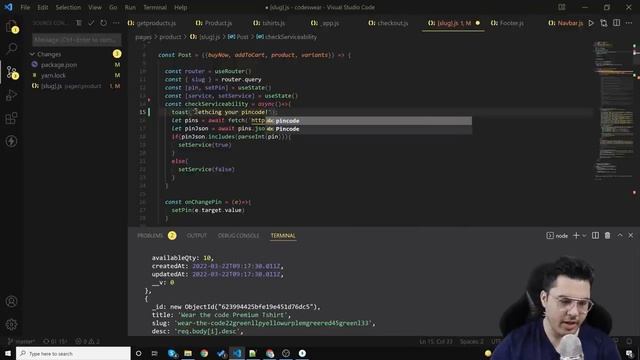Open the Run and Debug view
Screen dimensions: 640x360
[x=11, y=95]
